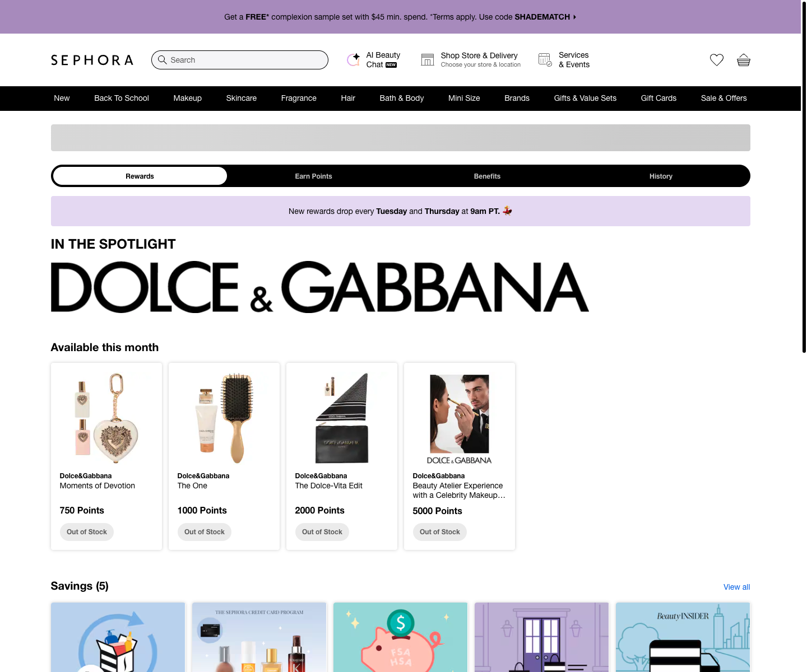This screenshot has height=672, width=807.
Task: Click the Dolce & Gabbana spotlight banner
Action: coord(320,287)
